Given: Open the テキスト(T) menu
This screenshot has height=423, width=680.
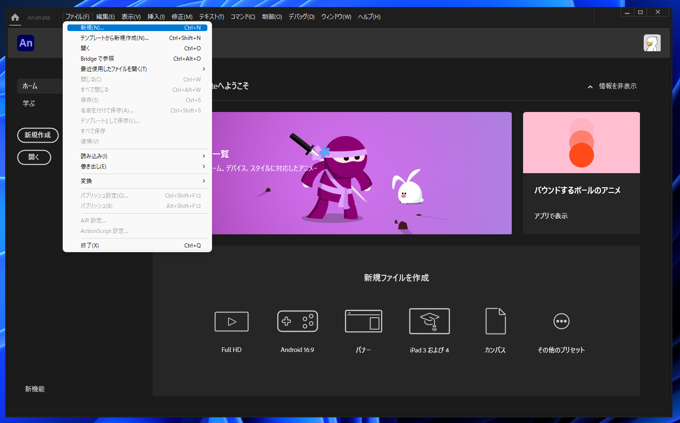Looking at the screenshot, I should pos(212,17).
